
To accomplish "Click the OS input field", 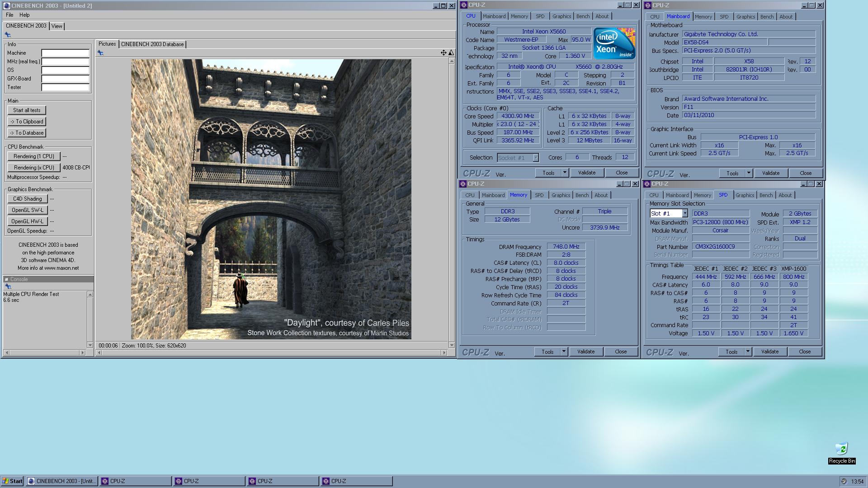I will (66, 70).
